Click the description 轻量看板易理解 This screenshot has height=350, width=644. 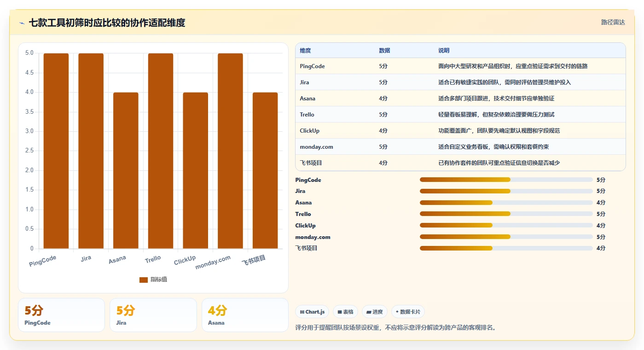click(496, 115)
